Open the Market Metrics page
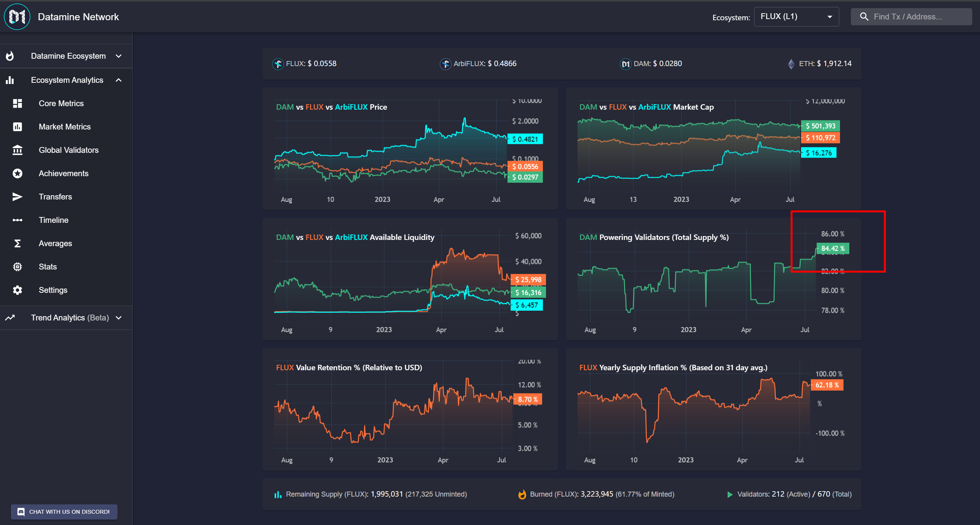The image size is (980, 525). tap(66, 127)
